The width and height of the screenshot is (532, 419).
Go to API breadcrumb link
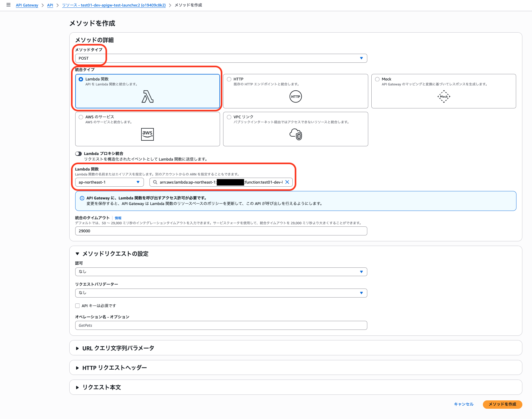[50, 5]
